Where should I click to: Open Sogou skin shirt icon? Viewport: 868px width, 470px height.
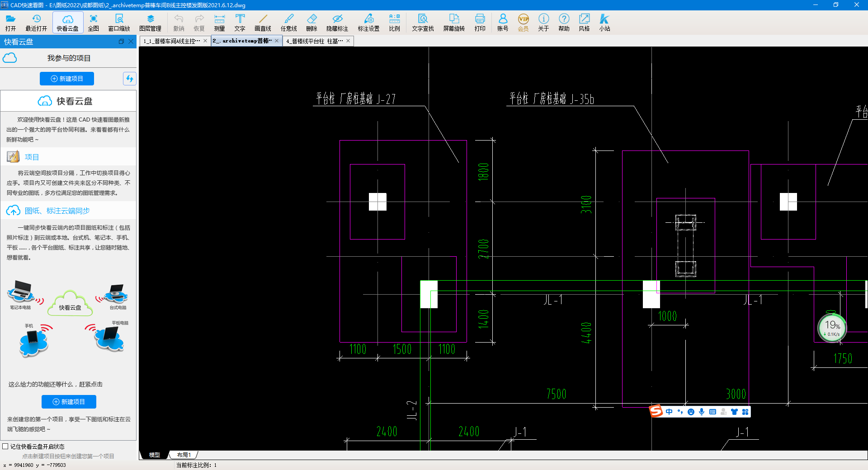[735, 412]
